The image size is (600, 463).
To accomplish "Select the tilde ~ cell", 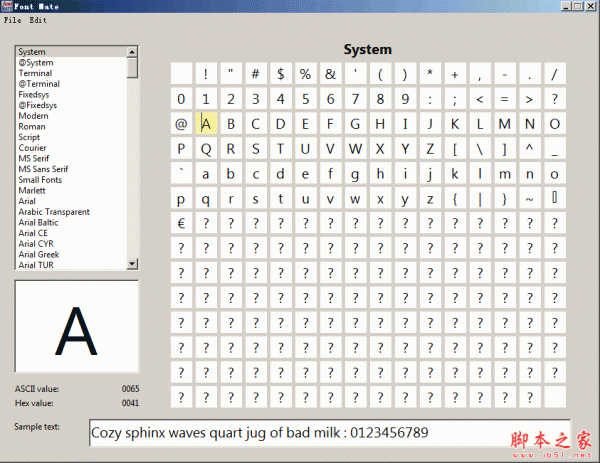I will (x=530, y=199).
